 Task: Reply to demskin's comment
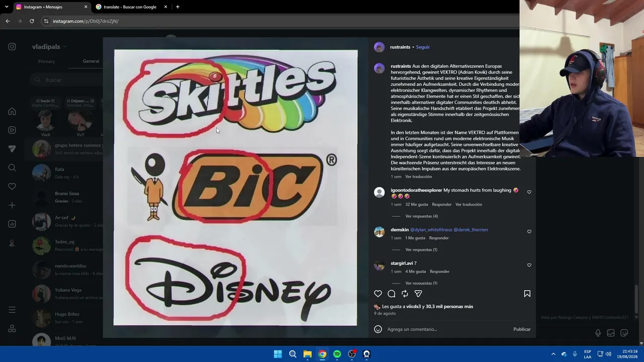point(439,238)
